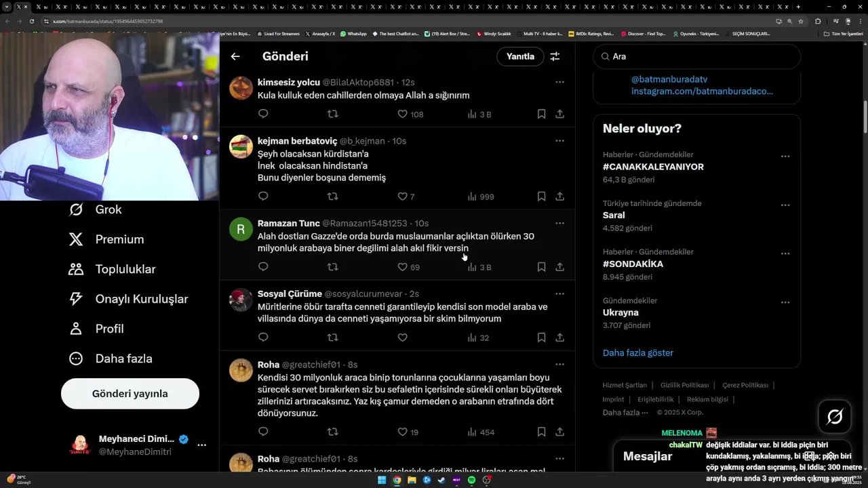Like Roha's comment with 19 likes

point(408,432)
